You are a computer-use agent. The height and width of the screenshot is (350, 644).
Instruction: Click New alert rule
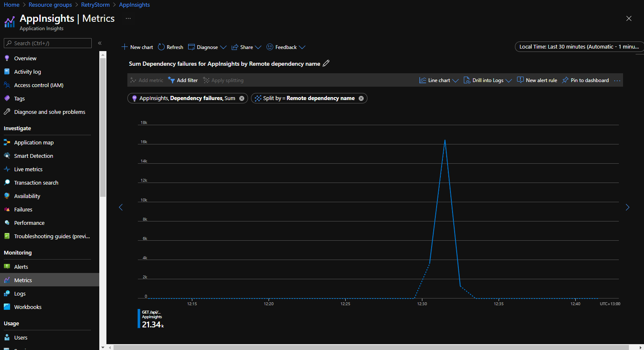click(537, 80)
